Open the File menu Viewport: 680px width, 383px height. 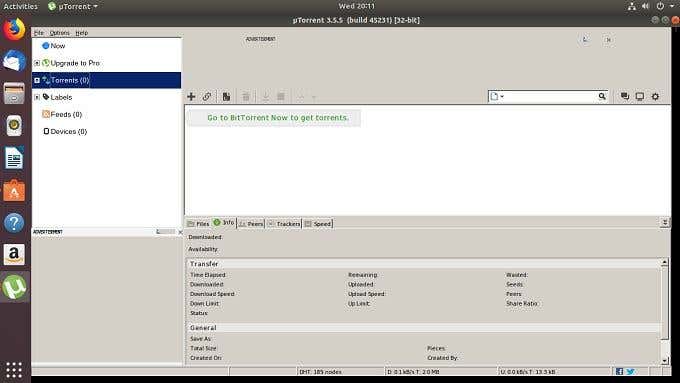click(x=39, y=33)
